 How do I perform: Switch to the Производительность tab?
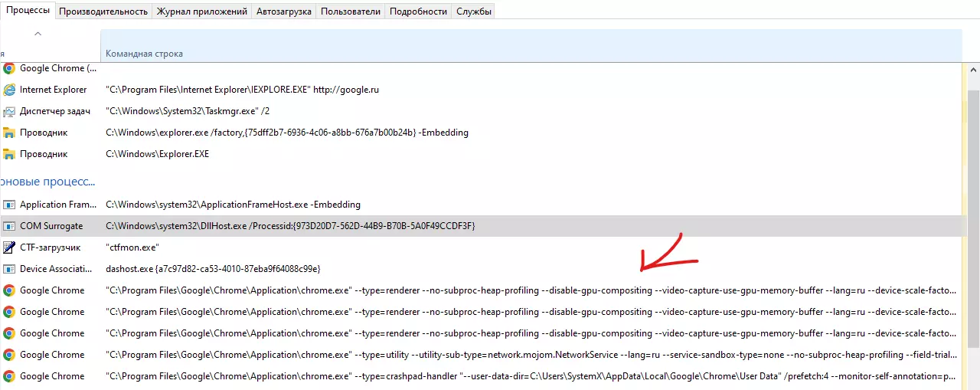103,11
